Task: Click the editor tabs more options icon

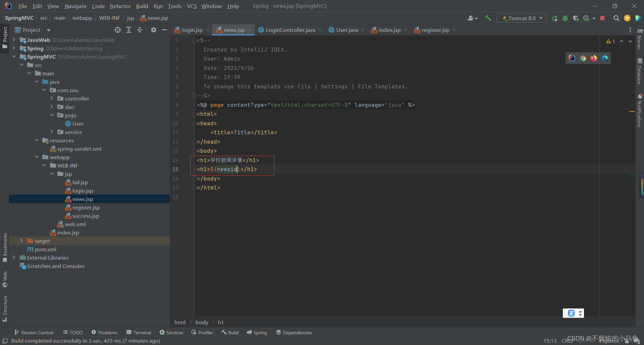Action: 630,30
